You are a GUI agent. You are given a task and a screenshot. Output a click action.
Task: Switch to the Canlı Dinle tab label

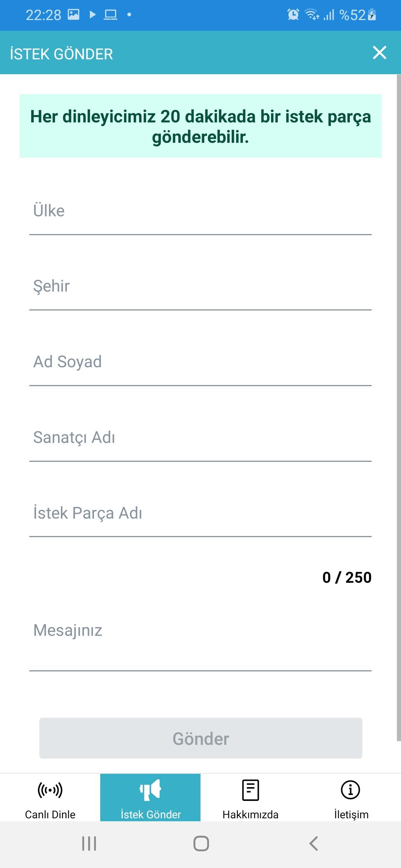point(50,815)
